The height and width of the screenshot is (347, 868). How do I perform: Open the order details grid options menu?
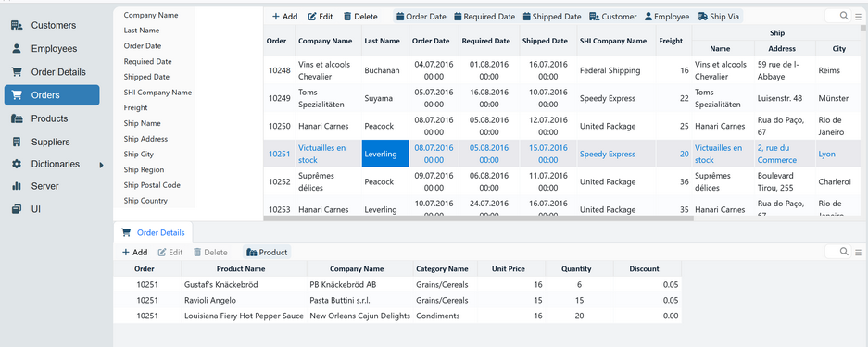(858, 252)
